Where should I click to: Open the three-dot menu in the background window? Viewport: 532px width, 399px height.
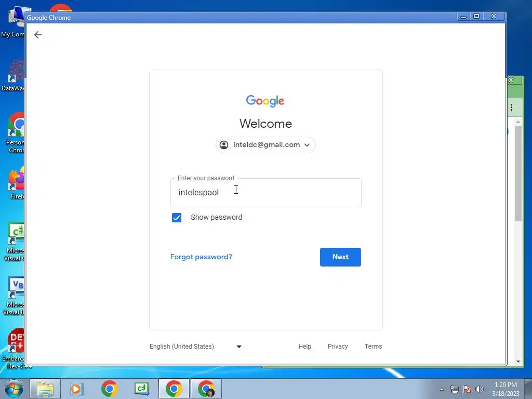click(511, 107)
